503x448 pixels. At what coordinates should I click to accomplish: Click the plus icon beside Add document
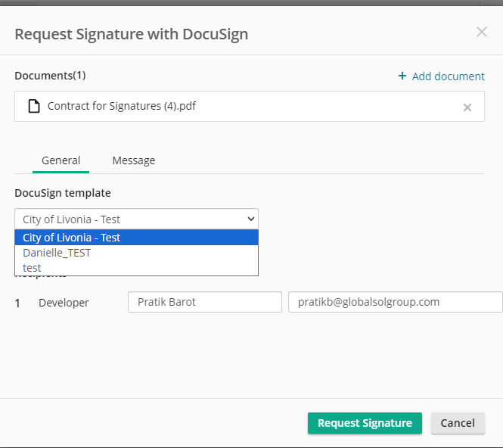pyautogui.click(x=402, y=76)
